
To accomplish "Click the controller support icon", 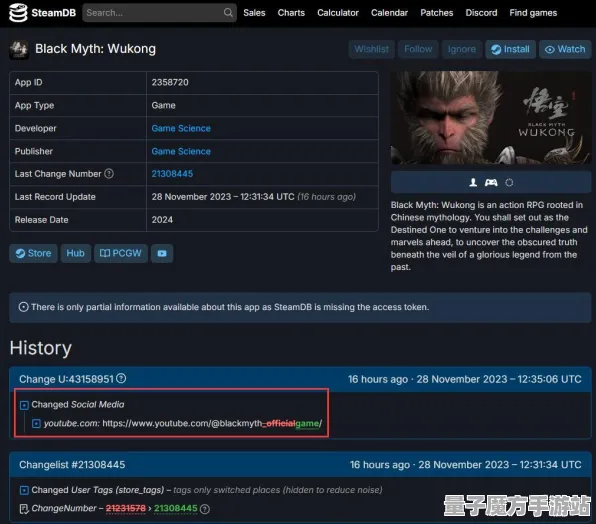I will click(x=491, y=182).
